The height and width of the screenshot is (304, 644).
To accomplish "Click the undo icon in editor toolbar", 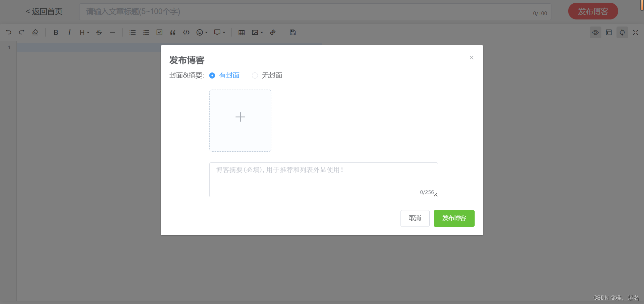I will (9, 33).
